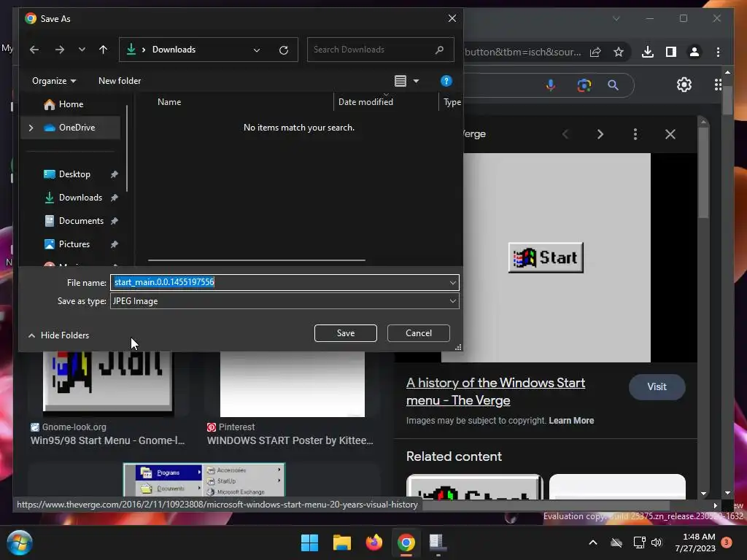
Task: Open volume control in system tray
Action: [657, 542]
